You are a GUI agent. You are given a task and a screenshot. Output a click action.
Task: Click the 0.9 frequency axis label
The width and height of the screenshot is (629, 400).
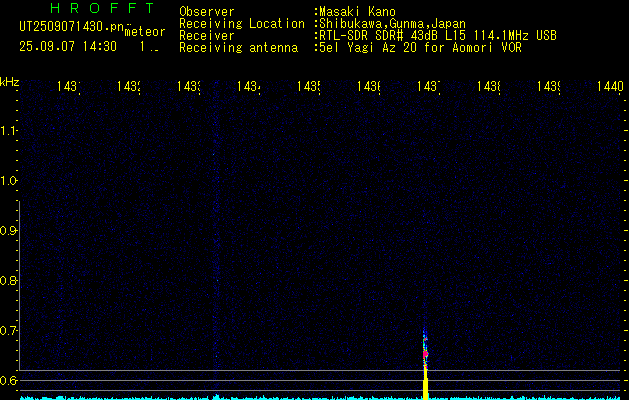[8, 231]
